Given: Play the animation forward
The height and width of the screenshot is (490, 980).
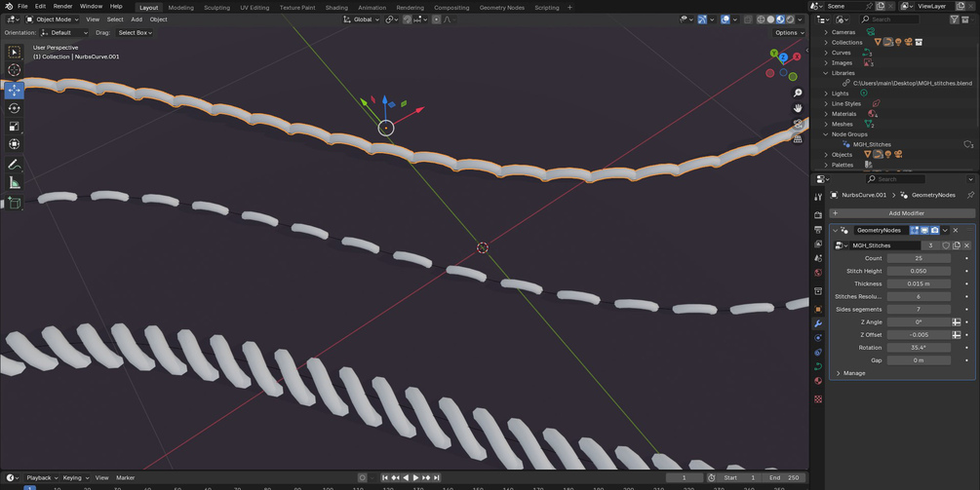Looking at the screenshot, I should [x=415, y=477].
